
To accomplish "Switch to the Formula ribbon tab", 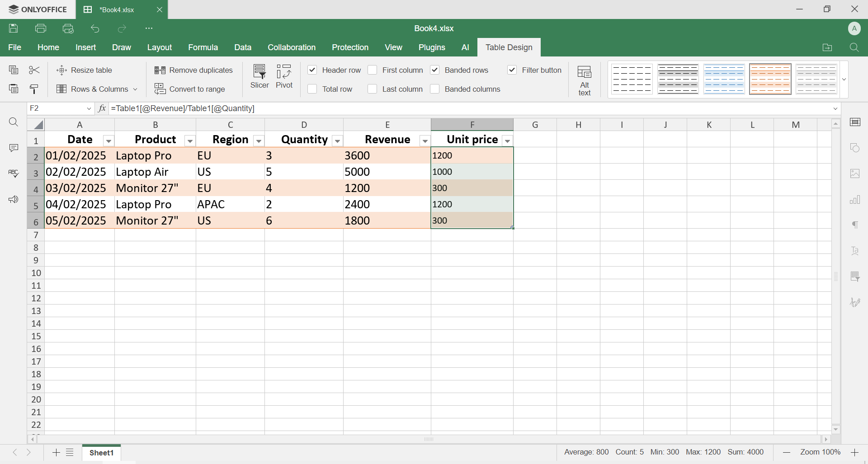I will pos(203,47).
